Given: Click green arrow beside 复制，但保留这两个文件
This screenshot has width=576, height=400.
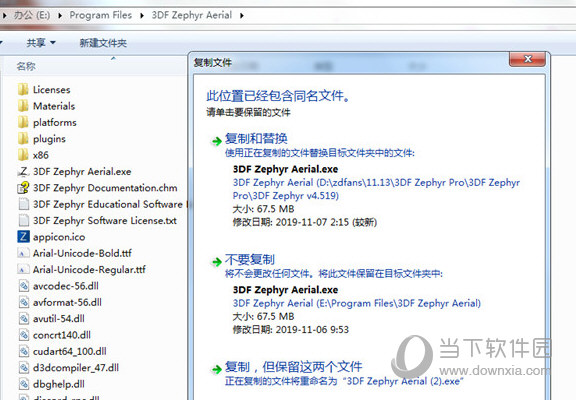Looking at the screenshot, I should [216, 369].
